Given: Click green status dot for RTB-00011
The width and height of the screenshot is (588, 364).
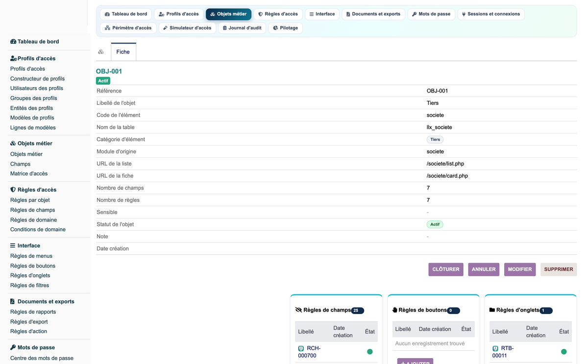Looking at the screenshot, I should [x=564, y=352].
